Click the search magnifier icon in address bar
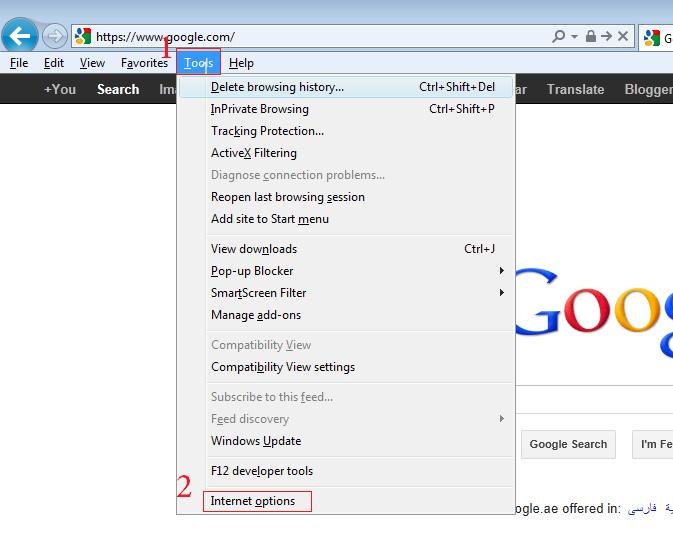 tap(559, 36)
